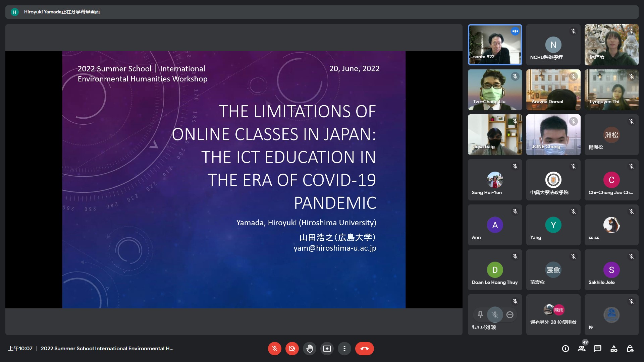Turn on camera in call controls
The width and height of the screenshot is (644, 362).
292,349
